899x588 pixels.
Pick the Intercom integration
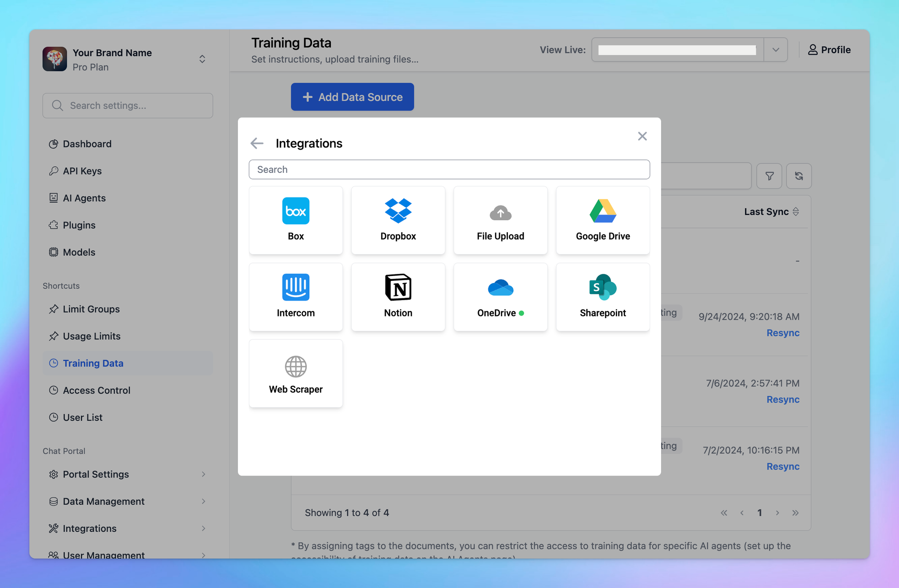tap(296, 297)
